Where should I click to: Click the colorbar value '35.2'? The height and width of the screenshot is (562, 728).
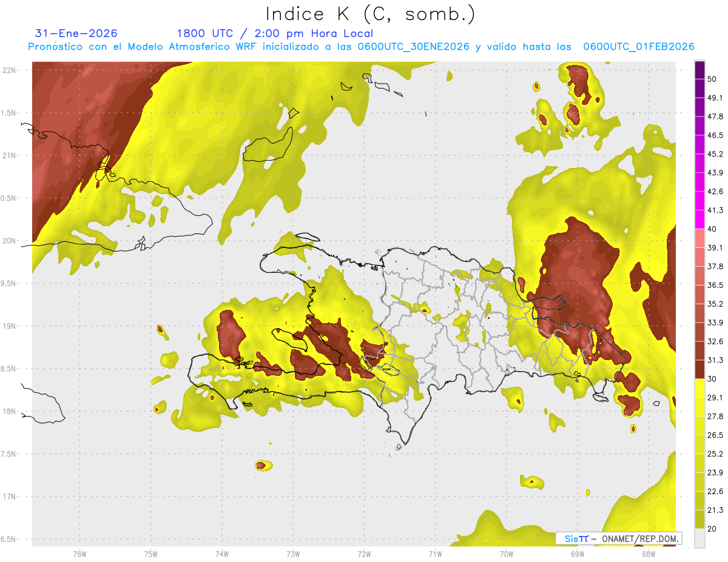coord(715,304)
